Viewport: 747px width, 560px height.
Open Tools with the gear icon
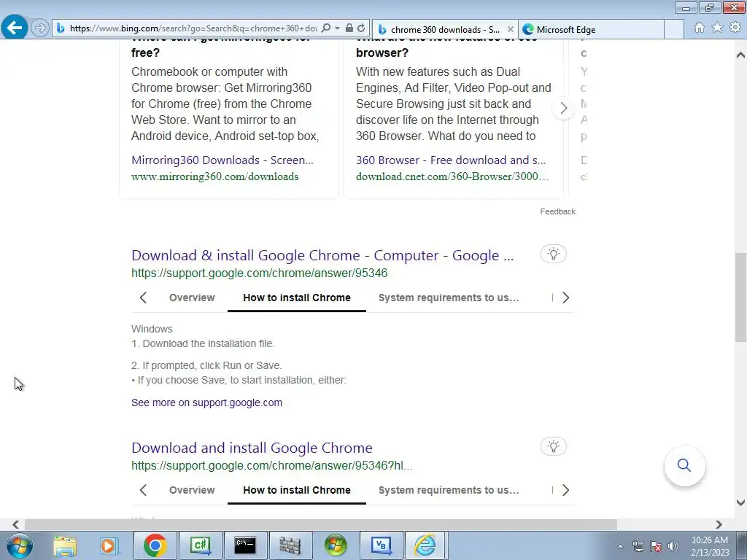coord(735,28)
